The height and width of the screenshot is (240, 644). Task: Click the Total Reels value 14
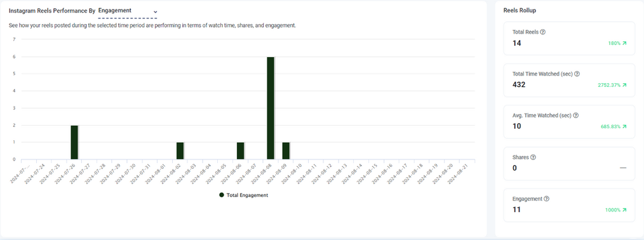[x=517, y=43]
